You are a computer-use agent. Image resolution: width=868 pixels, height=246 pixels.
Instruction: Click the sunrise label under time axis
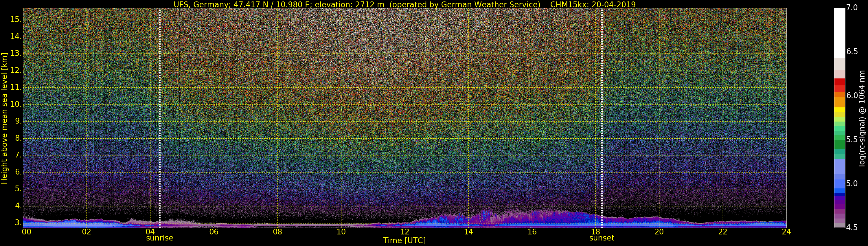click(159, 238)
